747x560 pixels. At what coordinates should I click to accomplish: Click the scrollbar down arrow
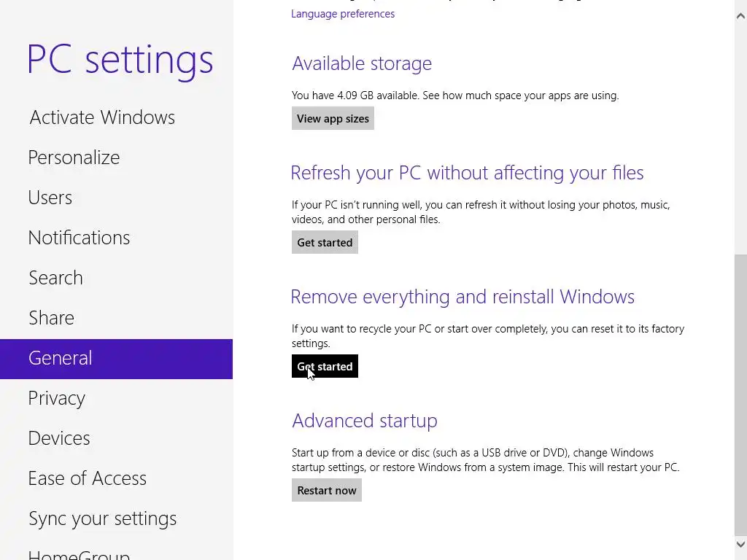[740, 544]
